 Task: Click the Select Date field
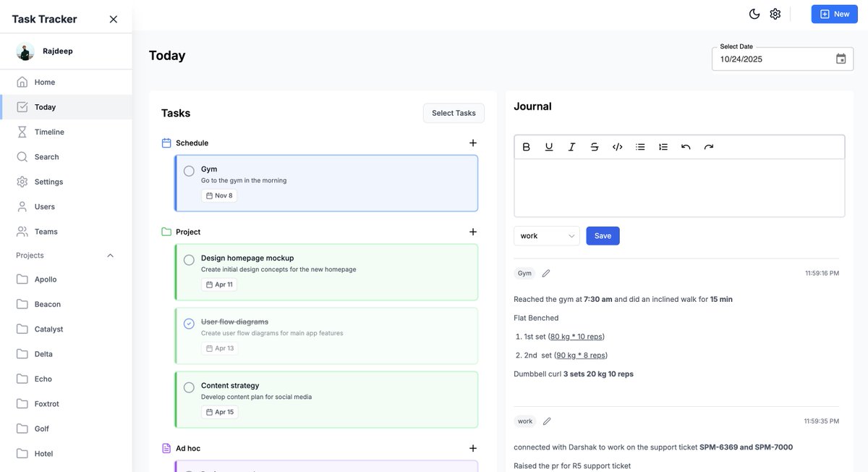(x=783, y=59)
